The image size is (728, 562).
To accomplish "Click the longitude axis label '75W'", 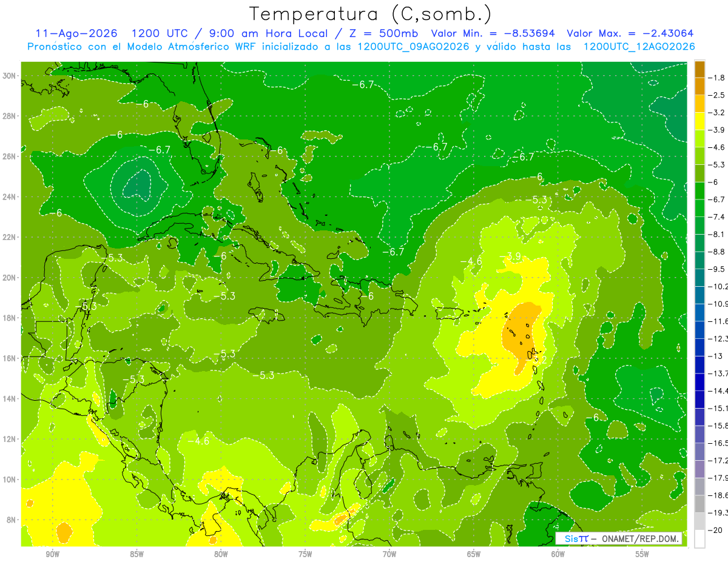I will tap(305, 554).
